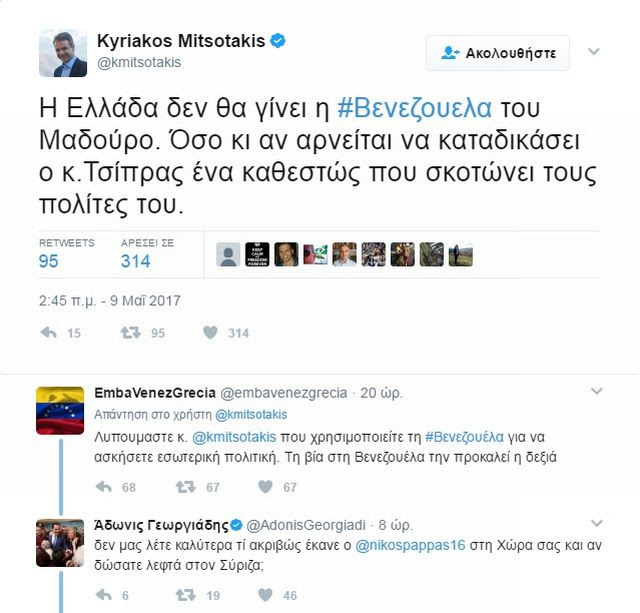Viewport: 640px width, 613px height.
Task: Retweet Adonis Georgiadis's tweet
Action: tap(186, 595)
